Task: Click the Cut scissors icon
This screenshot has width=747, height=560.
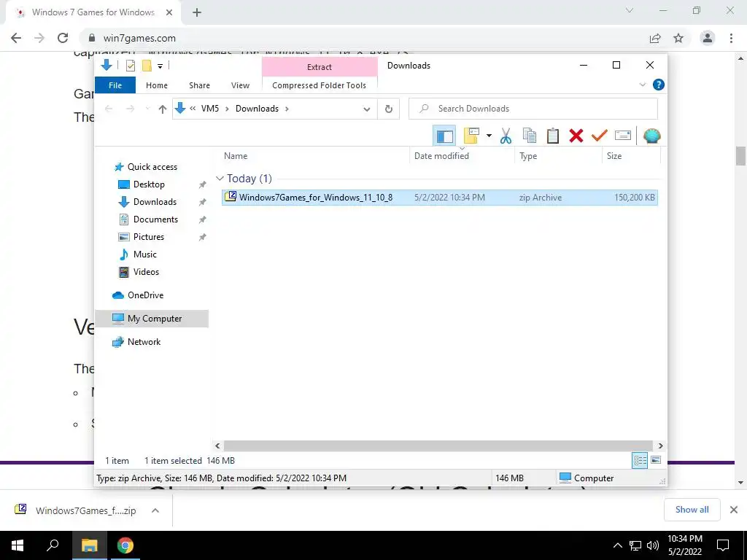Action: 506,136
